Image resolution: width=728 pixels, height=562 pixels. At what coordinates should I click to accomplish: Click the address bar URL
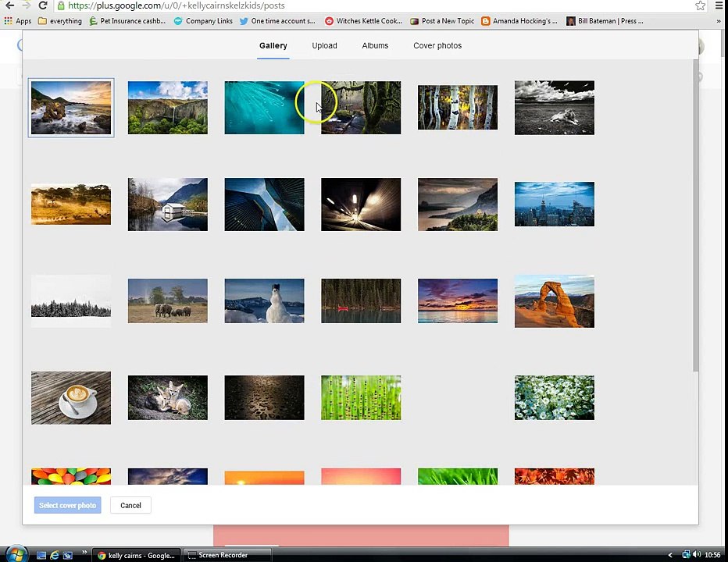coord(177,5)
